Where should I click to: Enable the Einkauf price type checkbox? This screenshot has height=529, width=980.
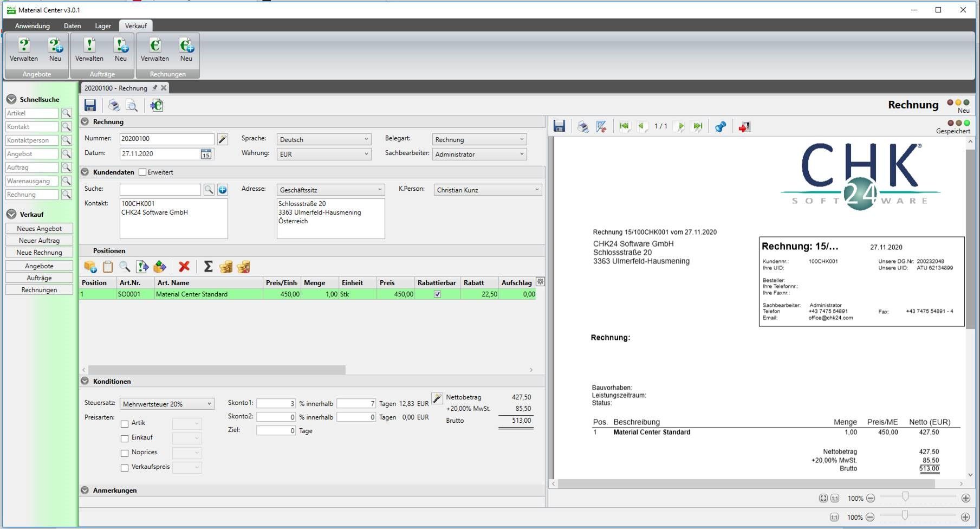click(x=125, y=438)
